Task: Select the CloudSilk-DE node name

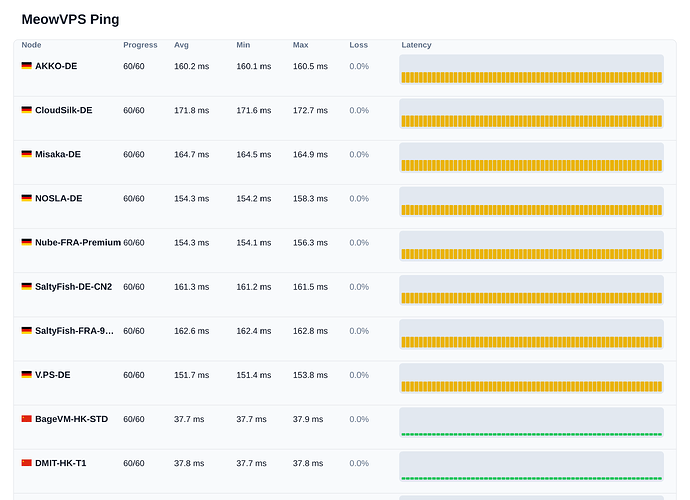Action: [x=64, y=110]
